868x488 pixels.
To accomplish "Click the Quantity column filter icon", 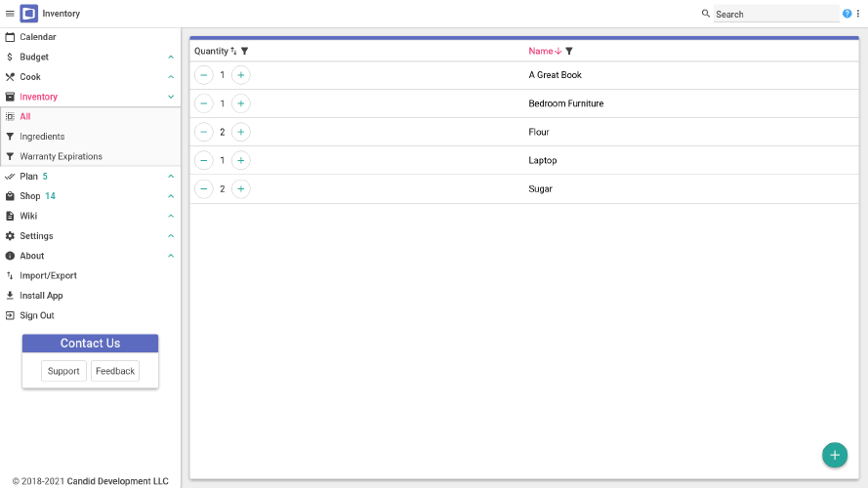I will pyautogui.click(x=245, y=51).
